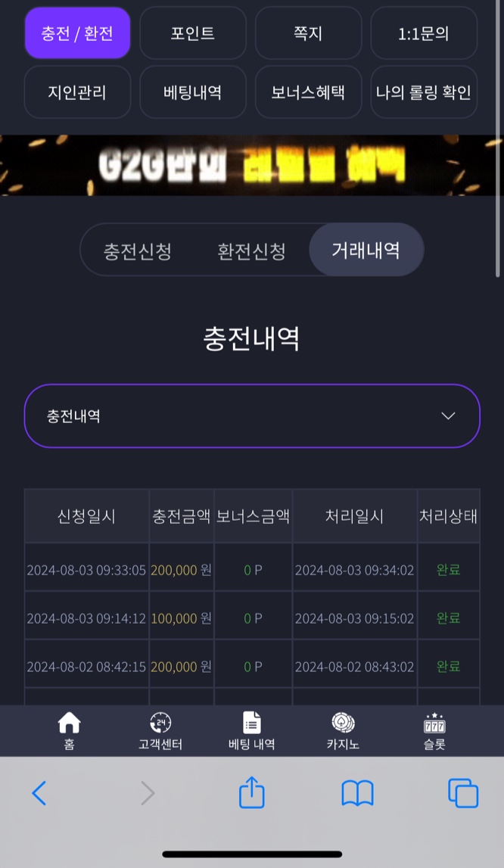
Task: Open the Safari tabs overview icon
Action: pyautogui.click(x=463, y=793)
